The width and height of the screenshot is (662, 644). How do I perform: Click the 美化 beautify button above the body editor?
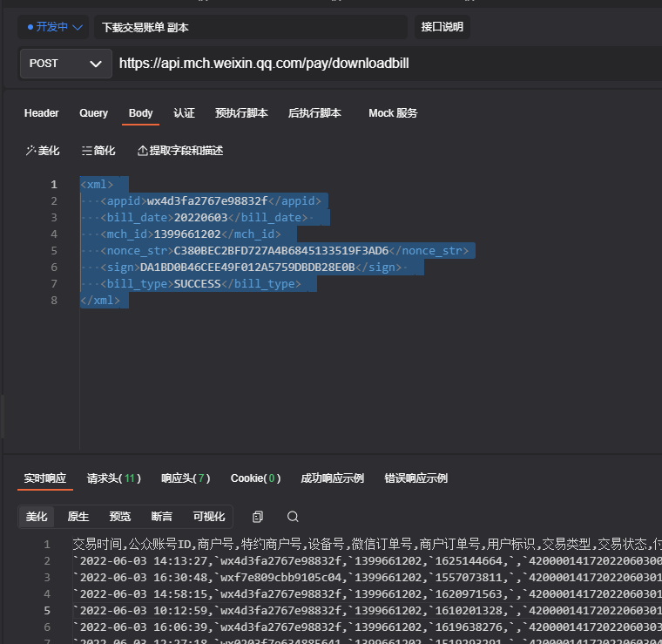(43, 151)
